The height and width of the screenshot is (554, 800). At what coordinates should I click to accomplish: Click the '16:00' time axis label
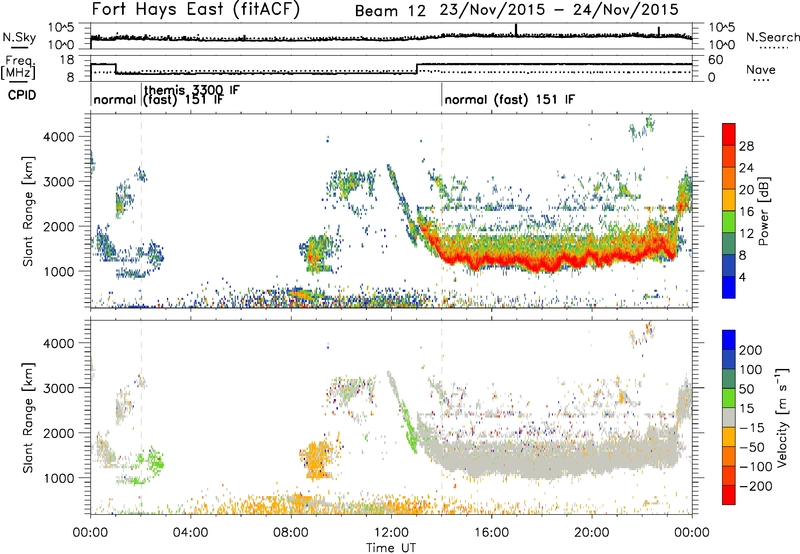click(x=491, y=533)
